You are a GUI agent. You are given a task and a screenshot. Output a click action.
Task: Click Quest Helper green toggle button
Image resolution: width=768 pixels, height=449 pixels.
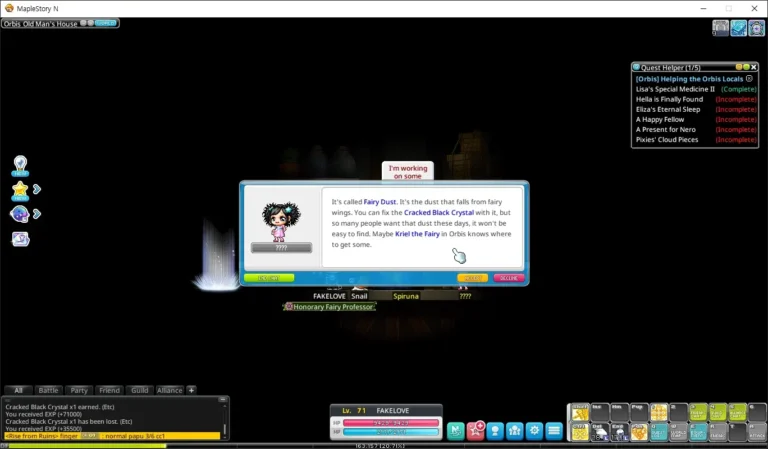point(746,67)
